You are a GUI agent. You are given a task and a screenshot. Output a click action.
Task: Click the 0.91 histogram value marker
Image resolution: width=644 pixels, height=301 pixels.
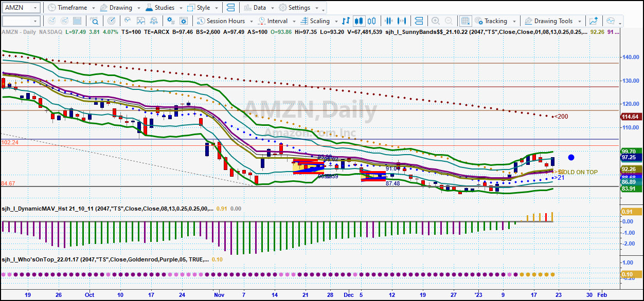[630, 212]
